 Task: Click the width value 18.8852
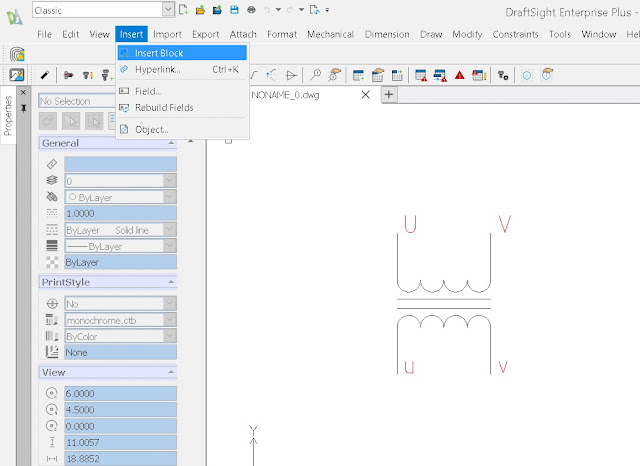tap(120, 458)
